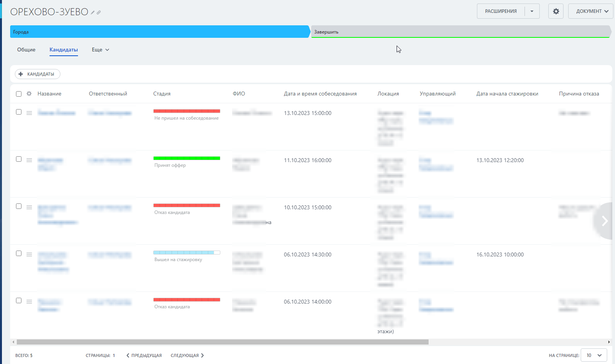Click the pencil edit icon beside ОРЕХОВО-ЗУЕВО
615x364 pixels.
point(93,12)
